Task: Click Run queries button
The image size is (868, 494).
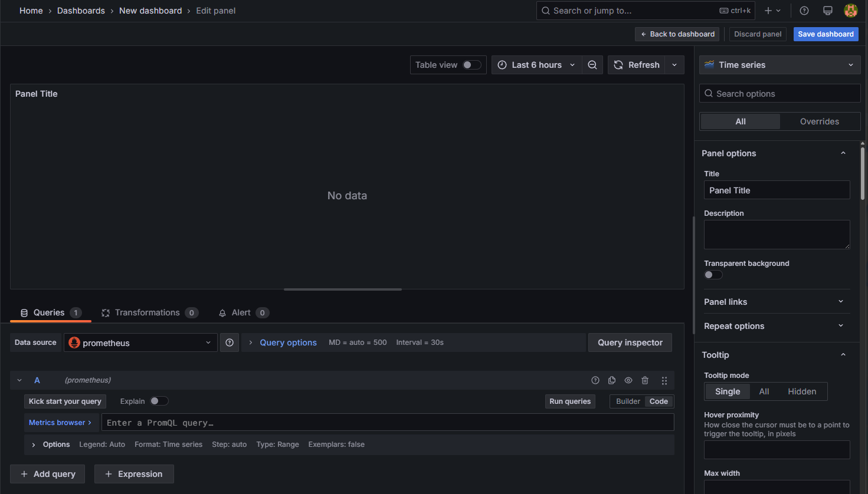Action: pos(570,401)
